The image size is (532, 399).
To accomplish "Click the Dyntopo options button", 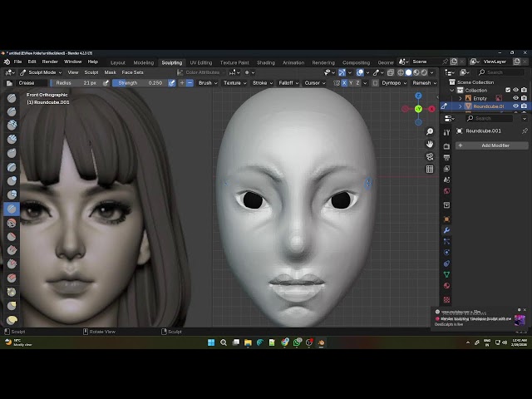I will (394, 83).
